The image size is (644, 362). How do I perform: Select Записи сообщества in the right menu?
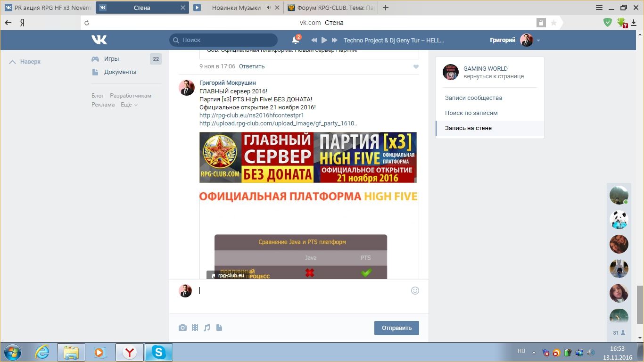pos(473,98)
